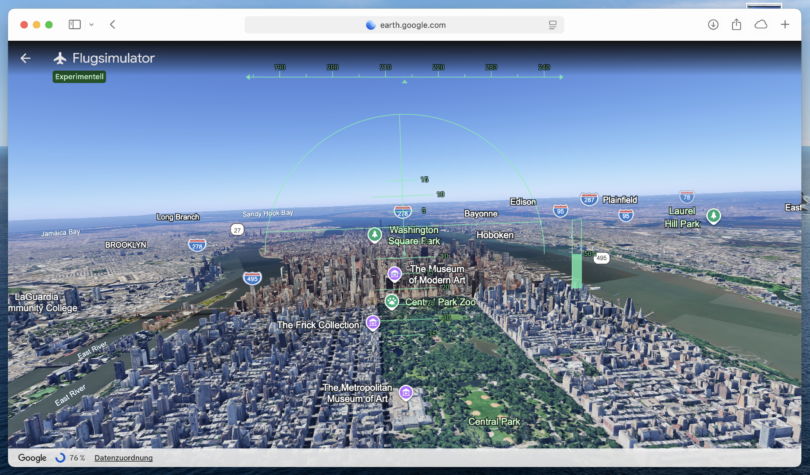Open a new tab with plus button

point(785,24)
